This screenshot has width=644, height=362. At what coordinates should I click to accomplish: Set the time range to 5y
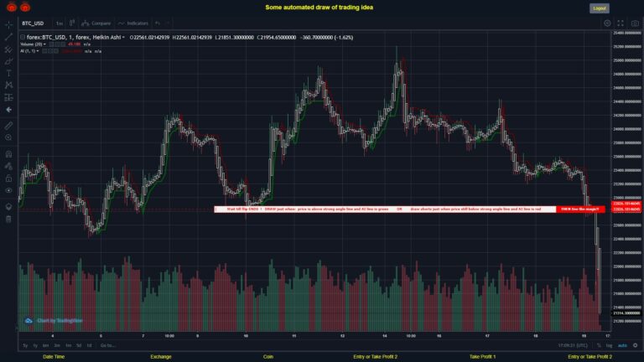pyautogui.click(x=25, y=345)
